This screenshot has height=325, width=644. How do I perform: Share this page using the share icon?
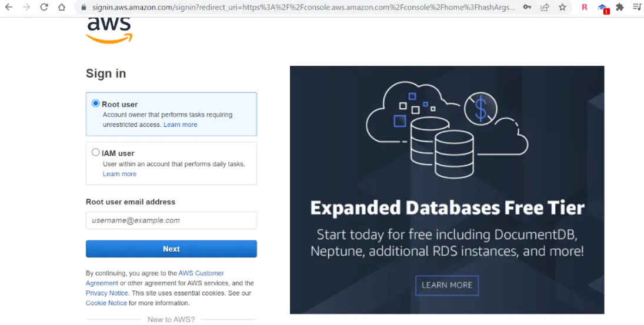[x=545, y=7]
